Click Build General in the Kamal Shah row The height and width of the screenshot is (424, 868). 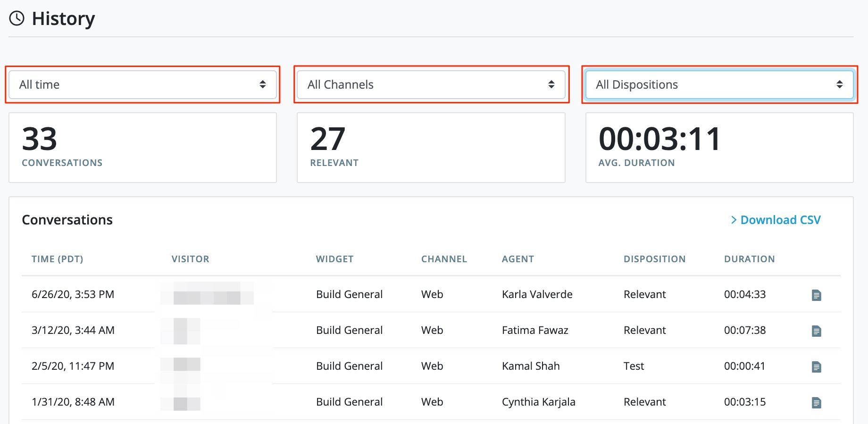(x=349, y=366)
